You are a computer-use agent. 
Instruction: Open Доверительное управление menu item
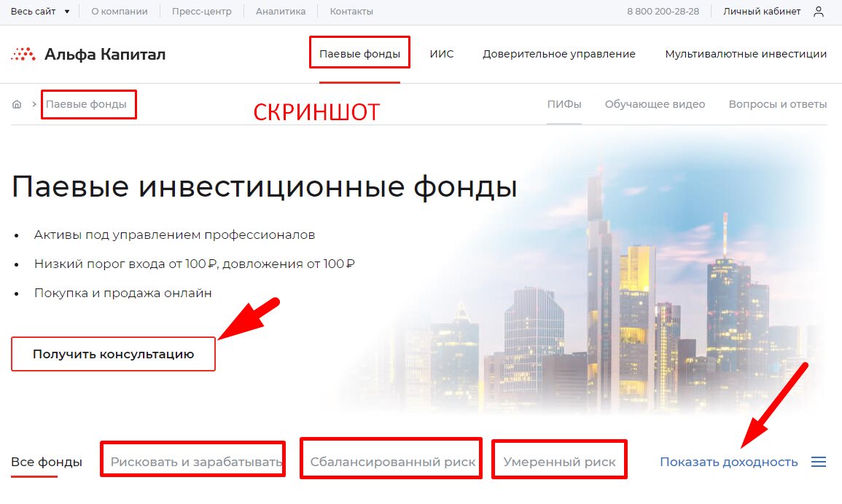[x=559, y=54]
